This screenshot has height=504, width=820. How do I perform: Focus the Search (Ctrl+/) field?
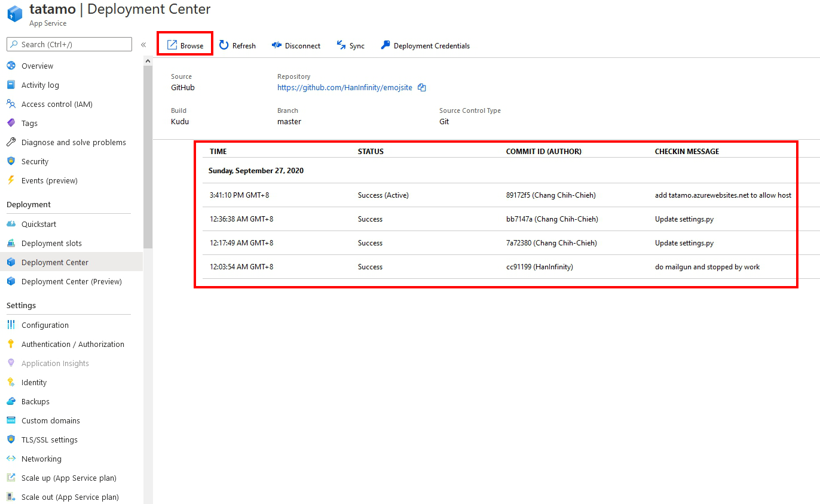(x=69, y=44)
